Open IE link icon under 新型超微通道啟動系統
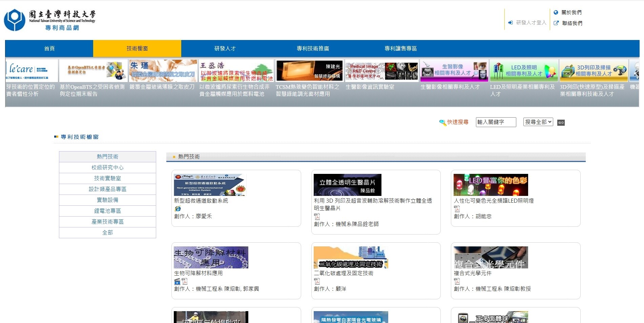 click(178, 209)
